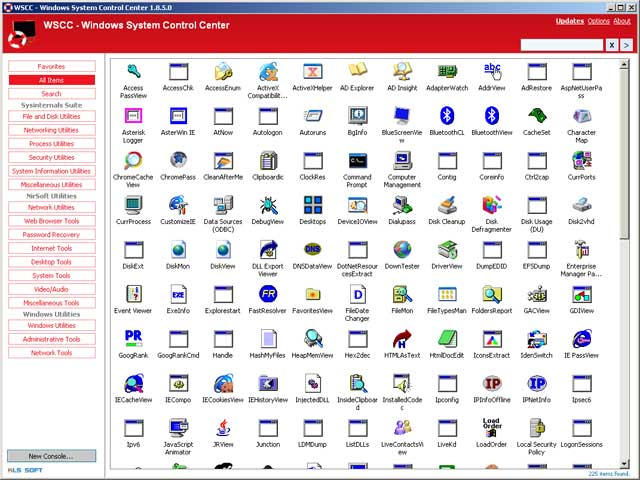Click the New Console button
The image size is (640, 480).
point(52,456)
